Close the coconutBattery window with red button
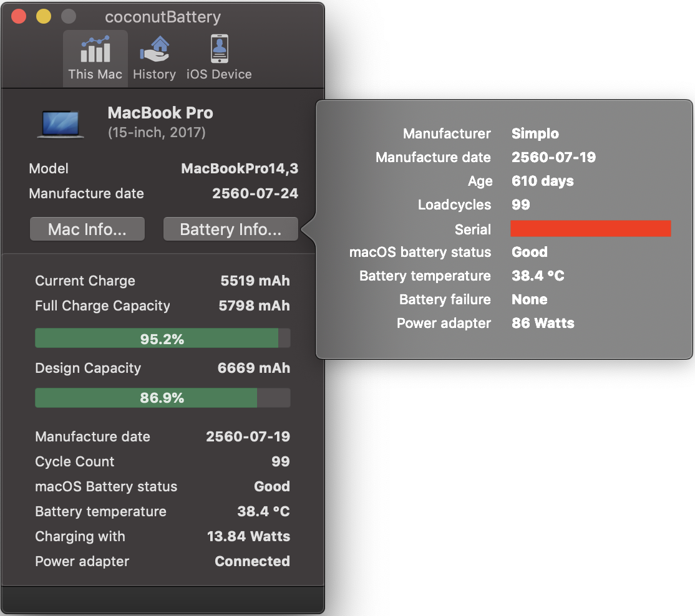695x616 pixels. tap(19, 16)
